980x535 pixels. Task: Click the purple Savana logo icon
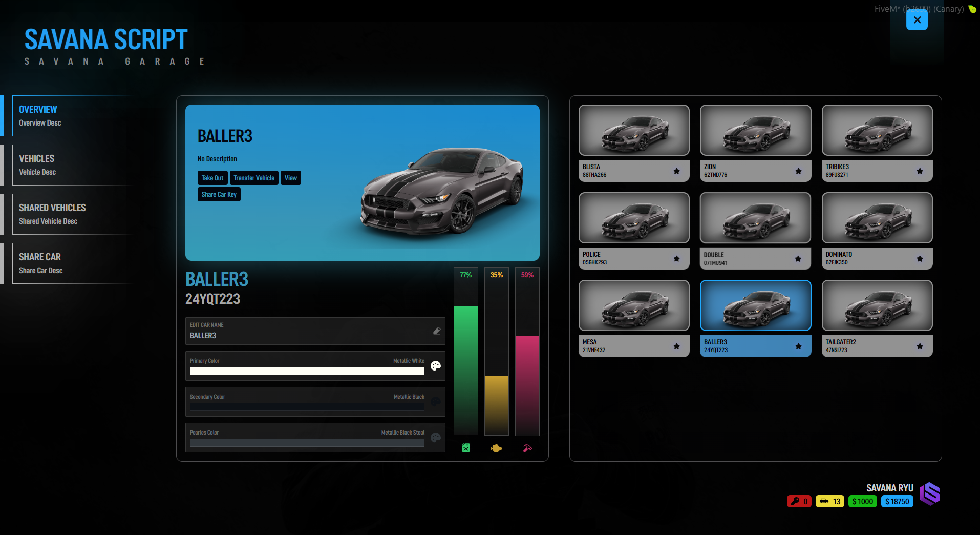click(x=930, y=494)
